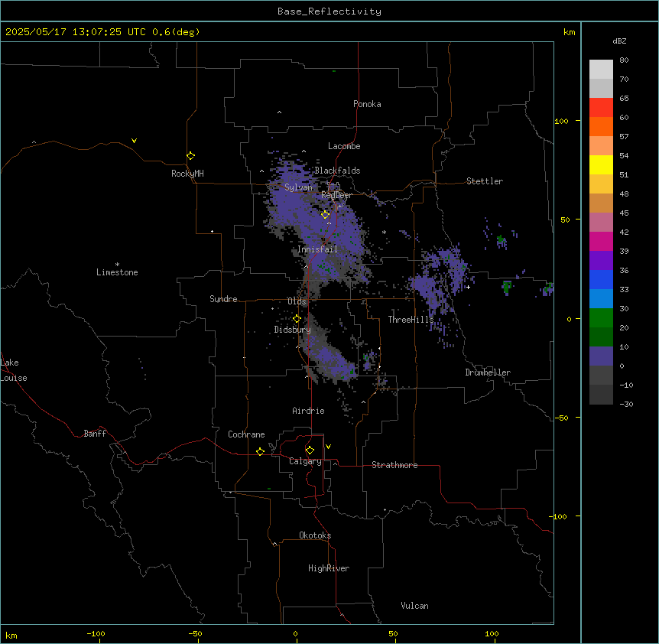659x644 pixels.
Task: Select the Cochrane label
Action: (x=246, y=434)
